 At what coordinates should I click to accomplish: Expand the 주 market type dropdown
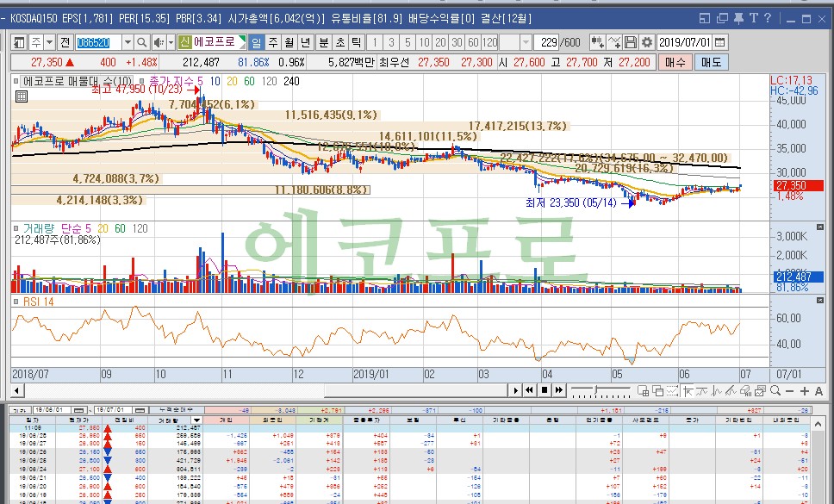(49, 42)
